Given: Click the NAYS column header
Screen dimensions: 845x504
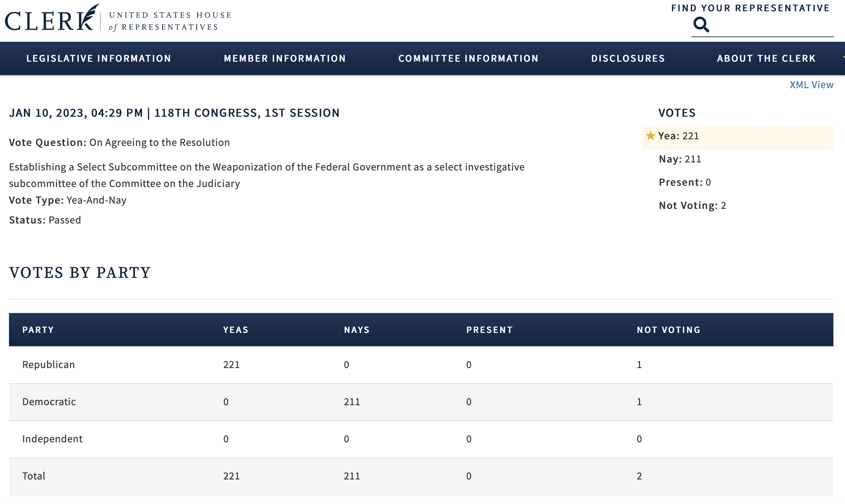Looking at the screenshot, I should pyautogui.click(x=357, y=330).
